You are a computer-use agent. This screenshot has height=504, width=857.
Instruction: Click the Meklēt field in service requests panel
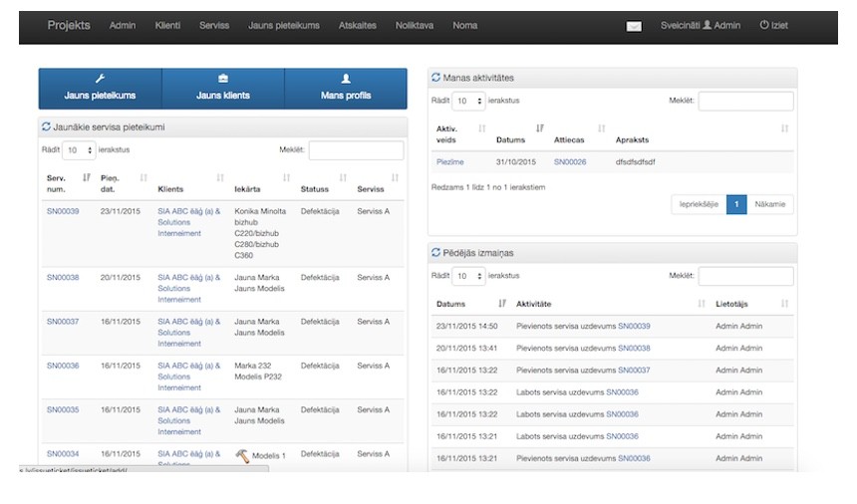point(357,150)
